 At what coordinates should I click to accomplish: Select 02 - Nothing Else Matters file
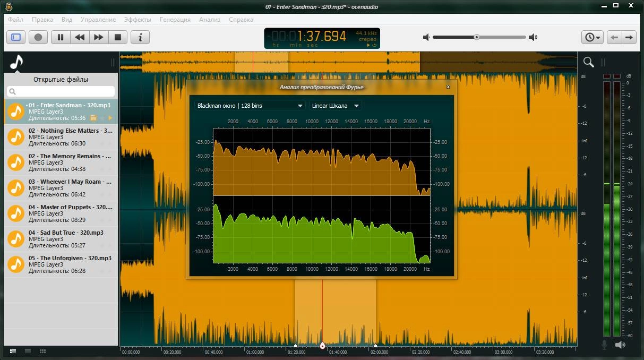[61, 137]
